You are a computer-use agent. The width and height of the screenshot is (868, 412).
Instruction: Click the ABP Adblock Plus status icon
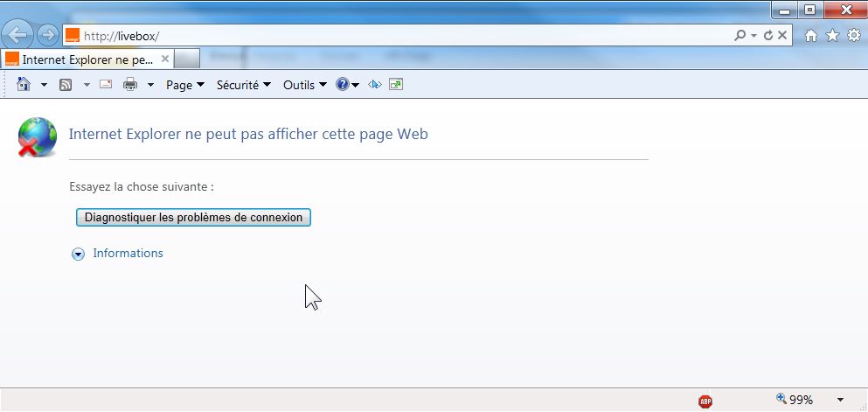tap(705, 401)
